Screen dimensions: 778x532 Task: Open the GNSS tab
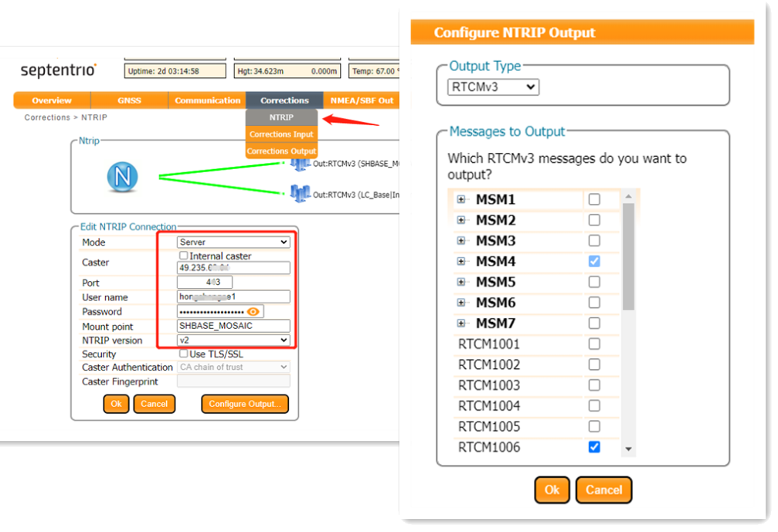click(x=130, y=100)
